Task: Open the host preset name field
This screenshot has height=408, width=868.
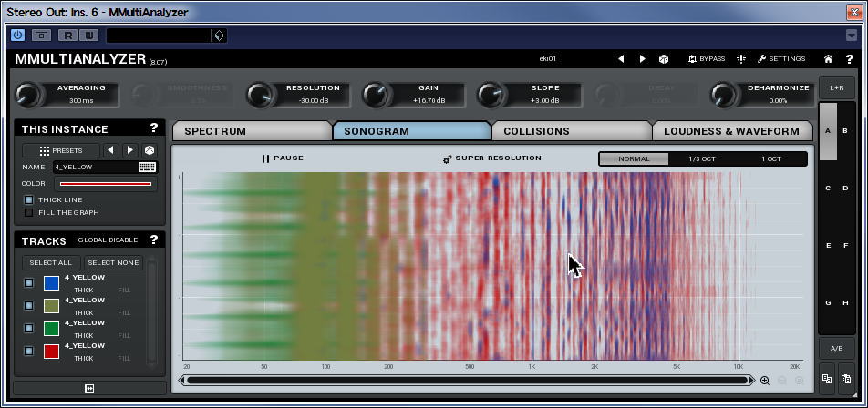Action: pyautogui.click(x=159, y=36)
